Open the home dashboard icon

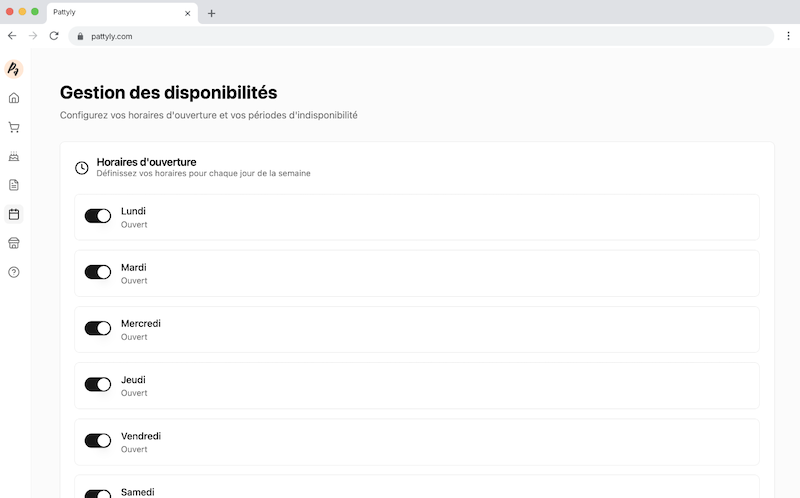pyautogui.click(x=14, y=98)
